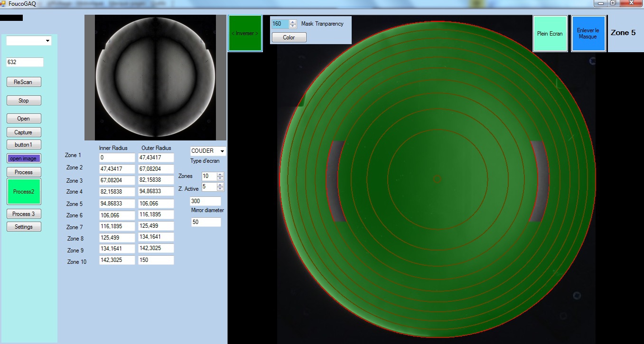The image size is (644, 344).
Task: Select the Zone 7 Outer Radius field
Action: [x=156, y=226]
